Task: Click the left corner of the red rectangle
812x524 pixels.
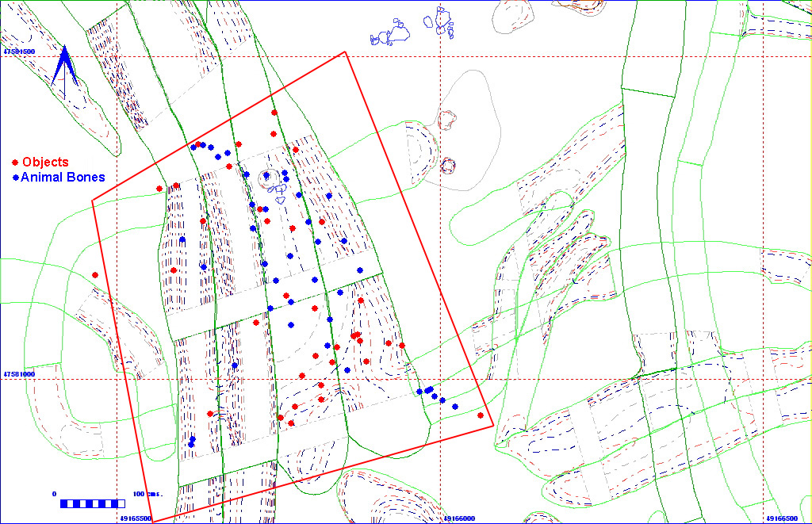Action: 93,200
